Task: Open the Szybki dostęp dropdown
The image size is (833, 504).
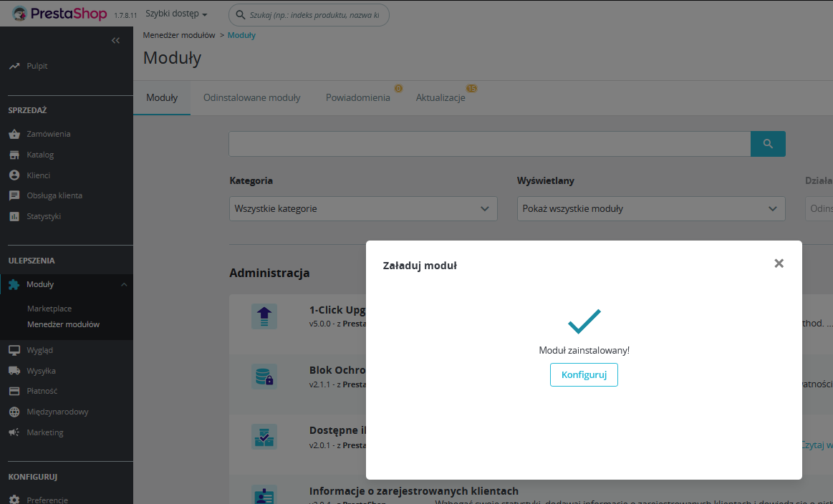Action: [x=176, y=14]
